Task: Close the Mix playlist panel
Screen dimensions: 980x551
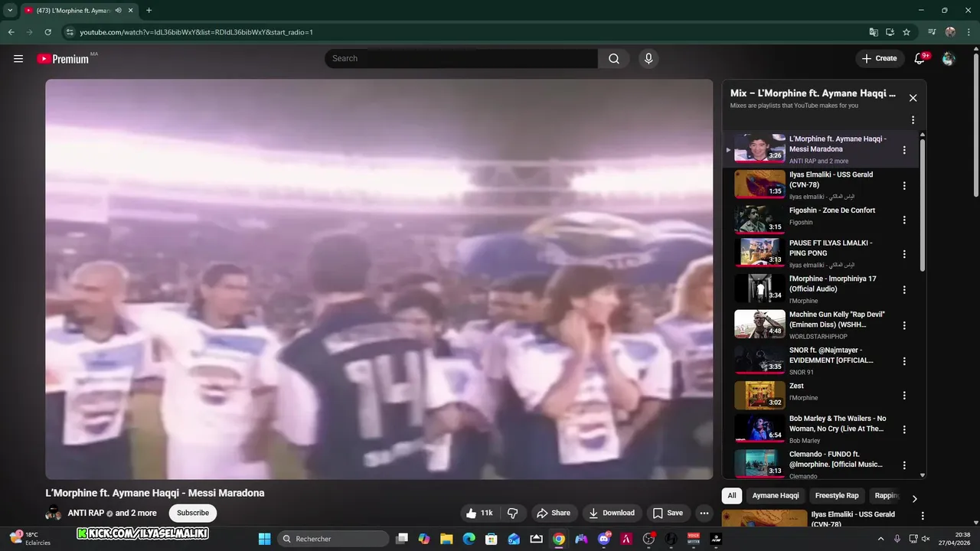Action: (913, 98)
